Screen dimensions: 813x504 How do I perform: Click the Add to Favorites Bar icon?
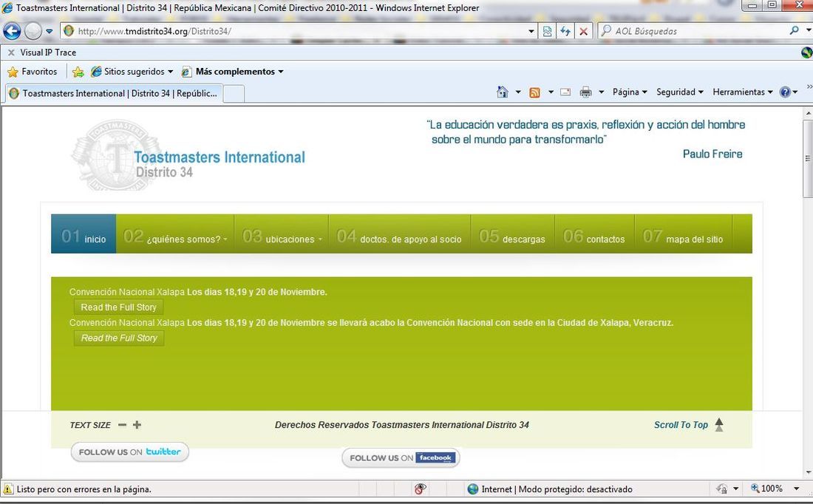point(78,72)
